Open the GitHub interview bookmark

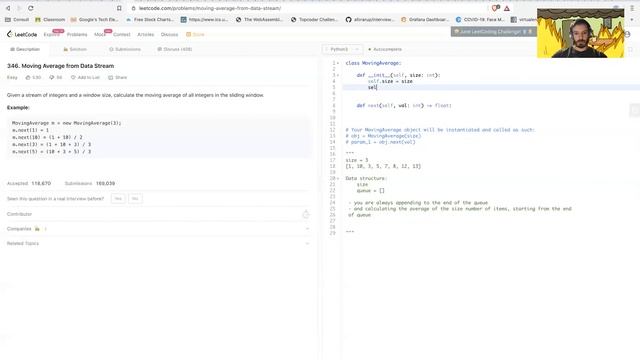(370, 20)
